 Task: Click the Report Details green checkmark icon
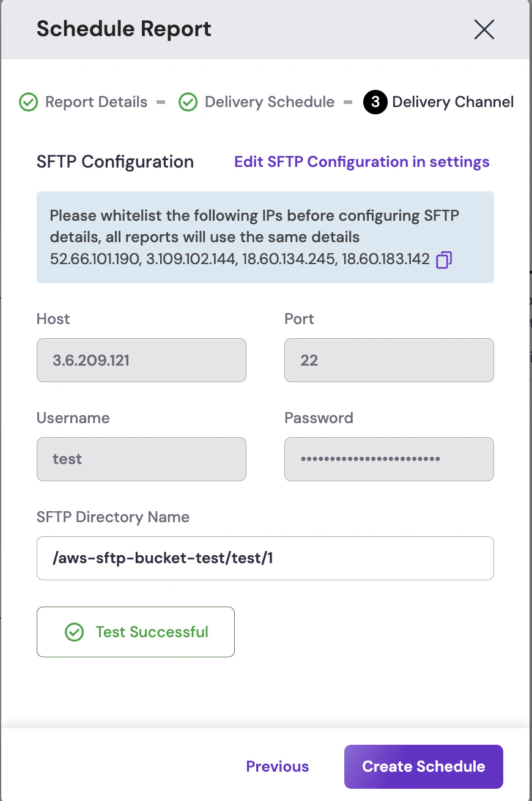(x=28, y=102)
